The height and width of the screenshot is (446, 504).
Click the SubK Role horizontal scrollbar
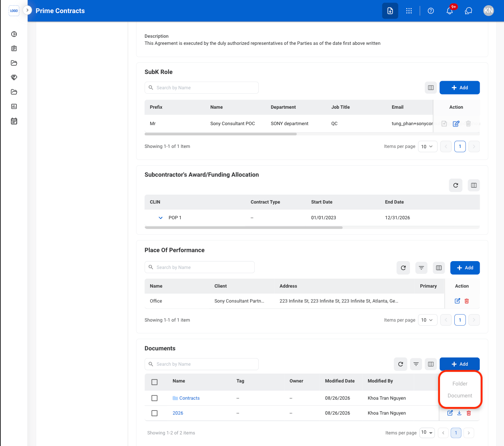[x=221, y=134]
